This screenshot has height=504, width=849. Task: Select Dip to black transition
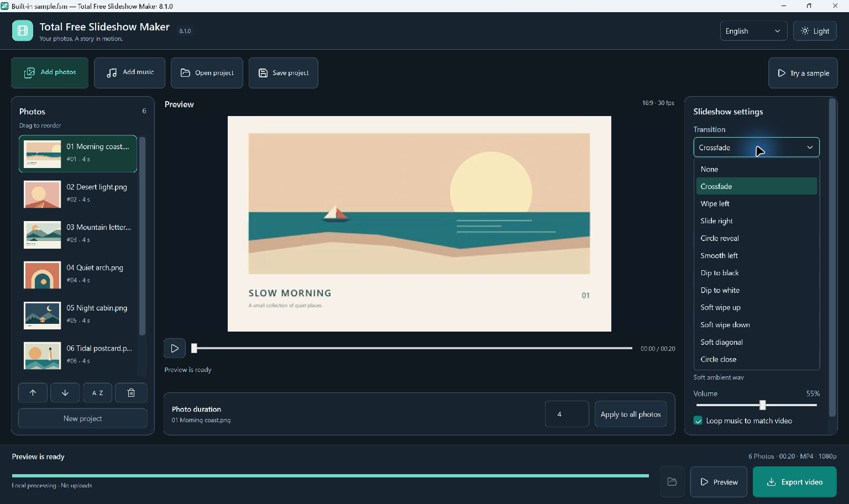coord(757,273)
